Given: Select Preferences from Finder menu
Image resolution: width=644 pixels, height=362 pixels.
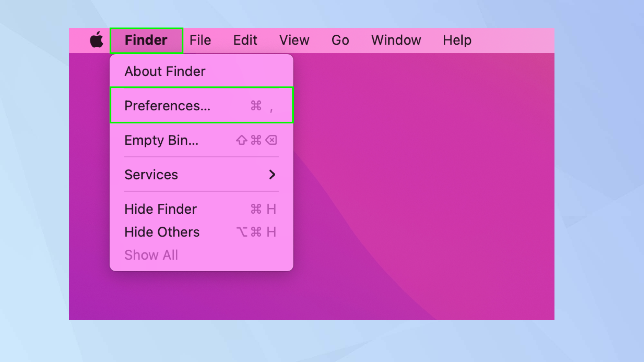Looking at the screenshot, I should pyautogui.click(x=201, y=106).
